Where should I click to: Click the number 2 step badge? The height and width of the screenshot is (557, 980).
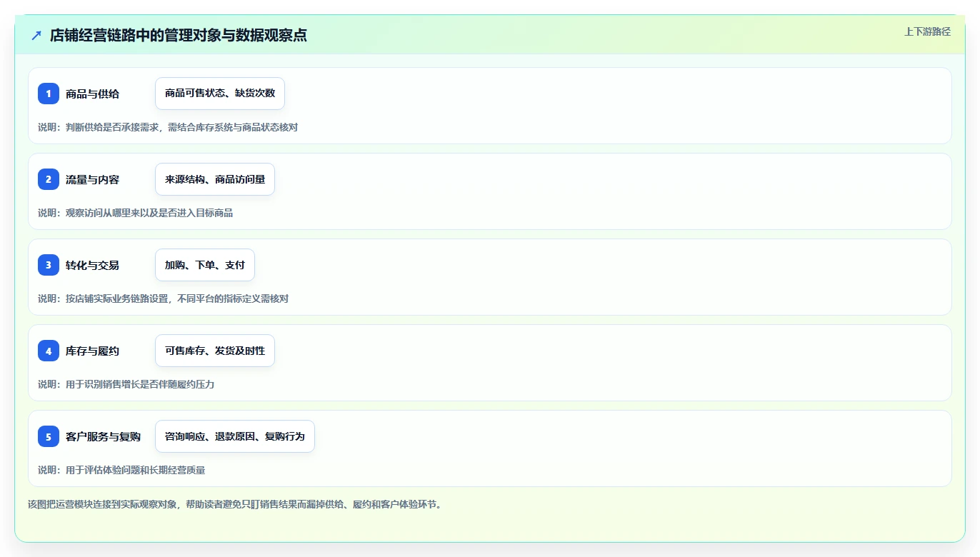pos(49,179)
